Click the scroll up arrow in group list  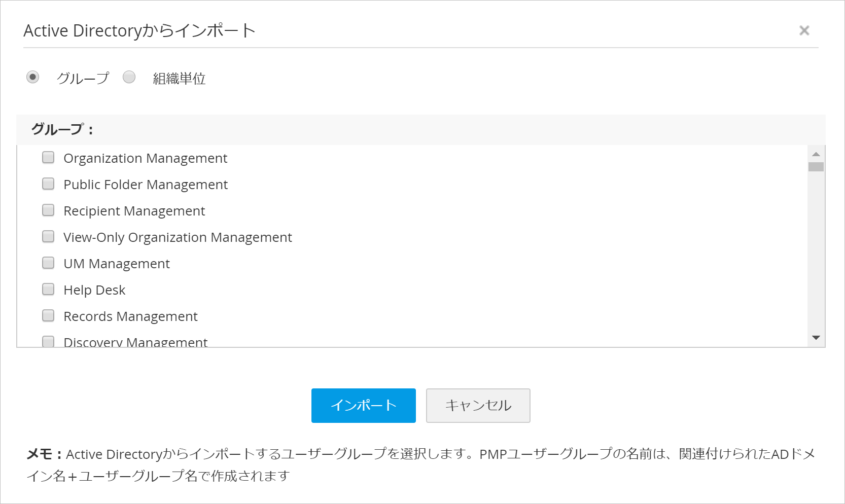point(816,154)
